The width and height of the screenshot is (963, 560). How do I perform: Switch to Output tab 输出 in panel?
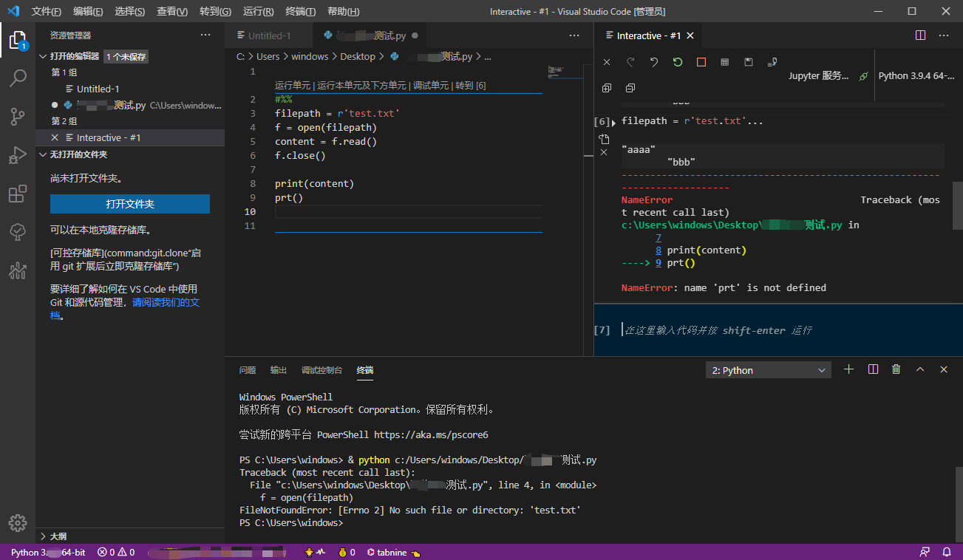(x=279, y=370)
